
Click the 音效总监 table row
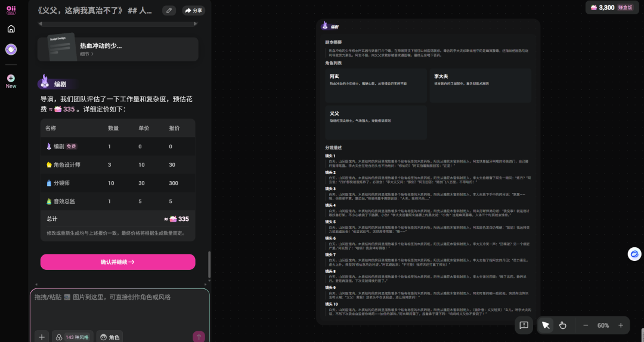click(x=118, y=201)
